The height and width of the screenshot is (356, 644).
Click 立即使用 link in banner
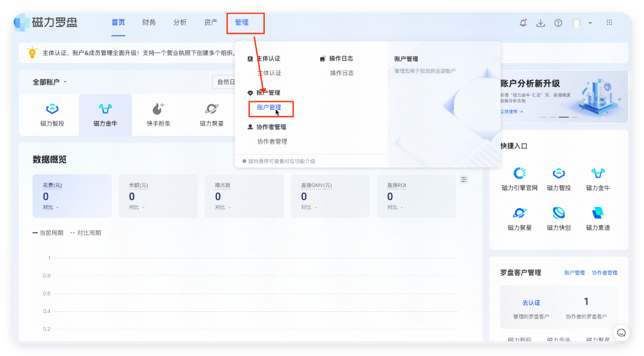tap(511, 112)
